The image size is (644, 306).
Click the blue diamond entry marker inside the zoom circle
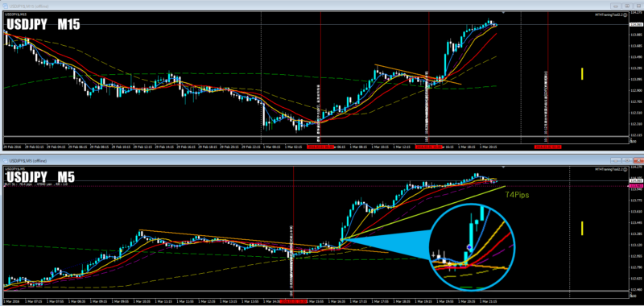click(x=469, y=247)
